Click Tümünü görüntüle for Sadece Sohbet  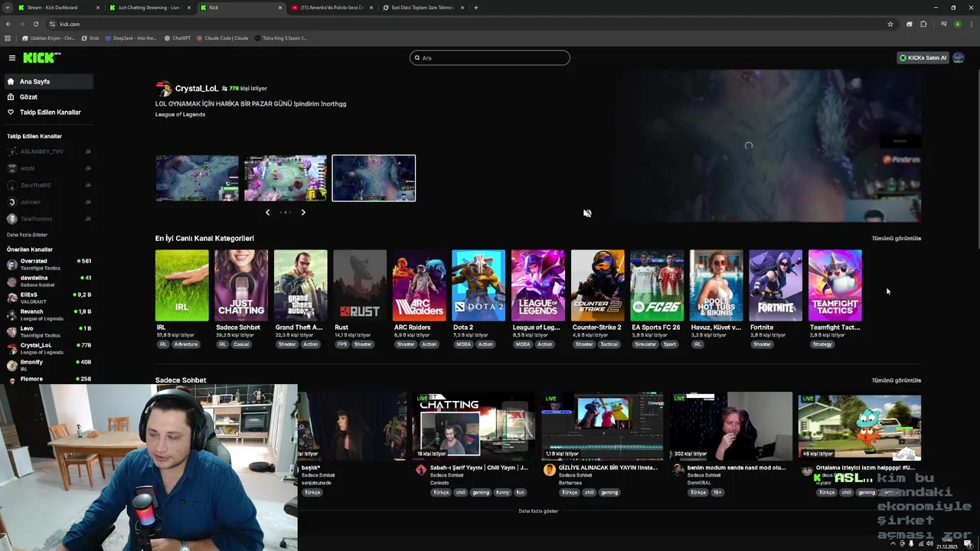(x=896, y=380)
